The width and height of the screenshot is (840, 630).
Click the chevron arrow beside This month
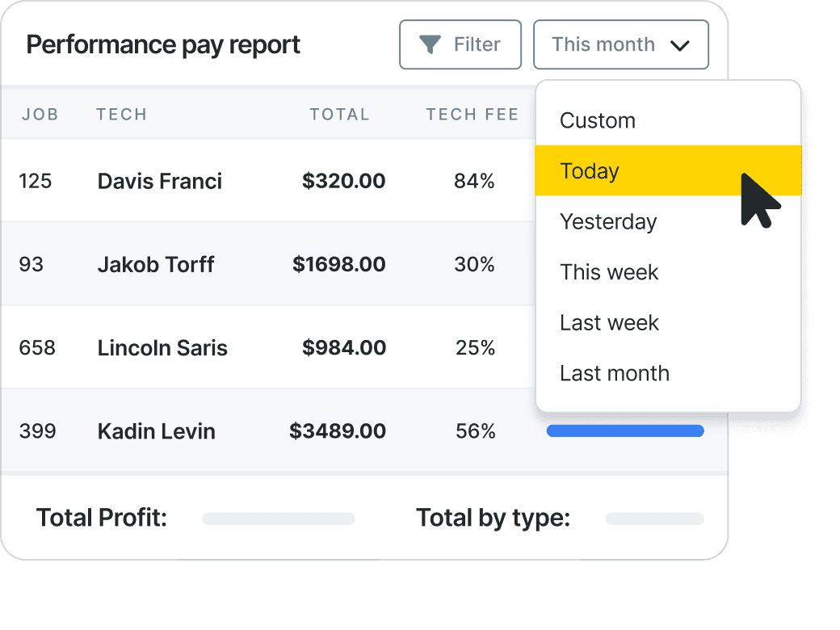click(680, 45)
